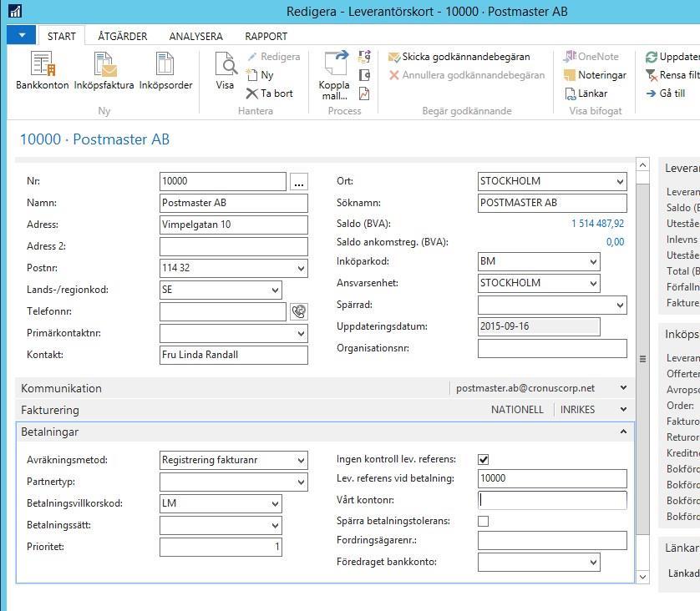Send approval request via Skicka godkännandebegäran
The image size is (700, 611).
[x=459, y=57]
